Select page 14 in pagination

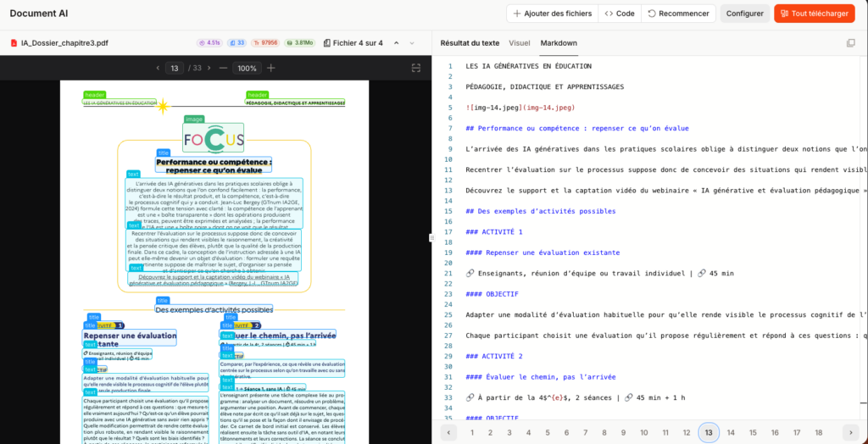click(x=731, y=432)
